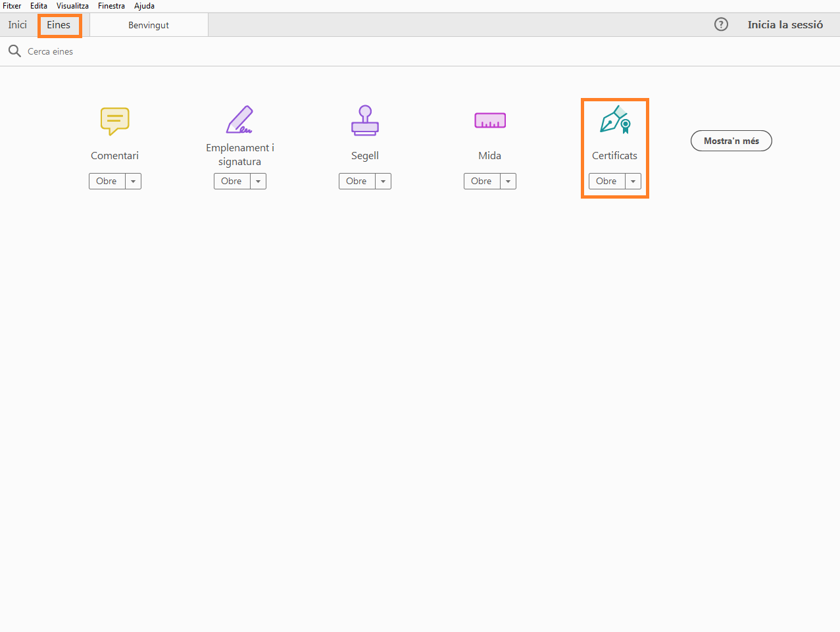Click the Comentari tool label
840x632 pixels.
(115, 156)
